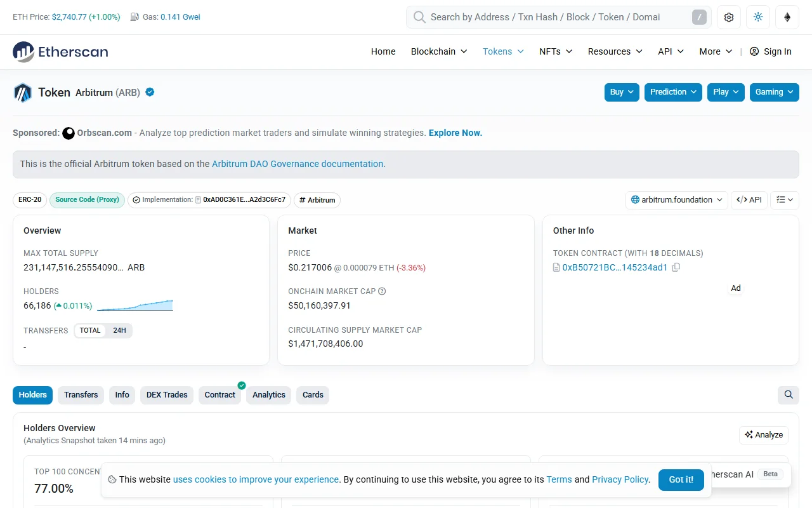Click the ETH price $2,740.77 link
812x508 pixels.
click(x=69, y=17)
